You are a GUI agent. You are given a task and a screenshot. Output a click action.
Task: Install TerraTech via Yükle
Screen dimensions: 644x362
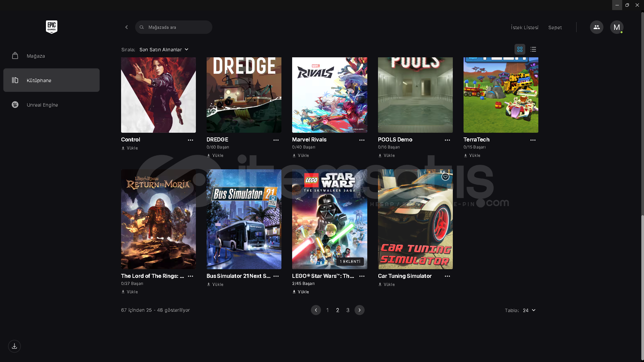point(472,156)
